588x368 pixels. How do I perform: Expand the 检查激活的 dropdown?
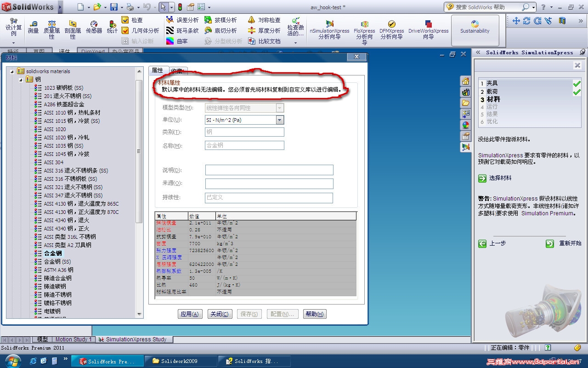(x=295, y=43)
